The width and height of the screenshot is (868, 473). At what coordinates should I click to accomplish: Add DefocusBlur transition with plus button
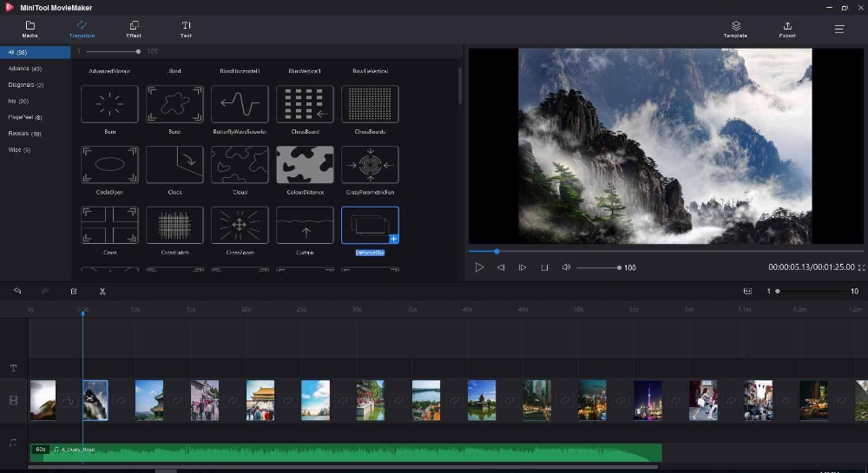393,239
